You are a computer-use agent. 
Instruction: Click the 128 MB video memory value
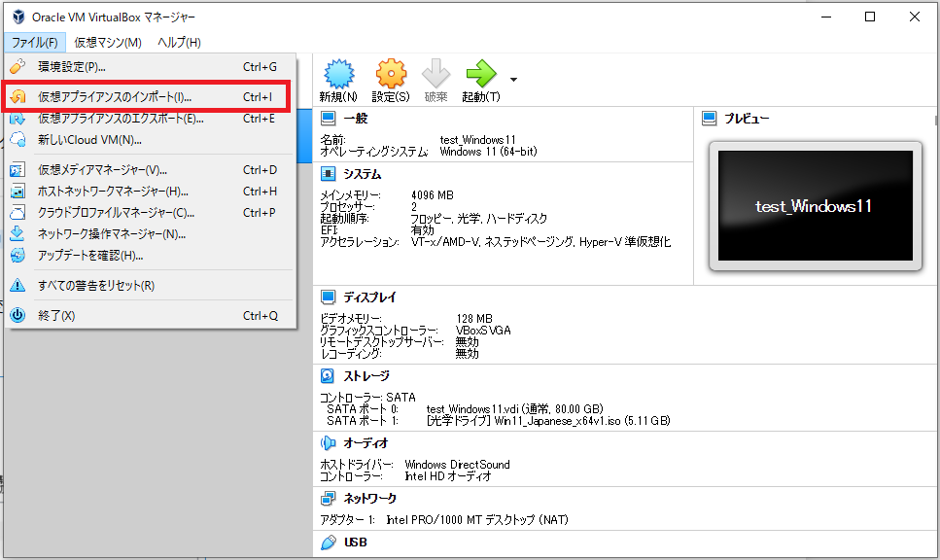point(474,318)
